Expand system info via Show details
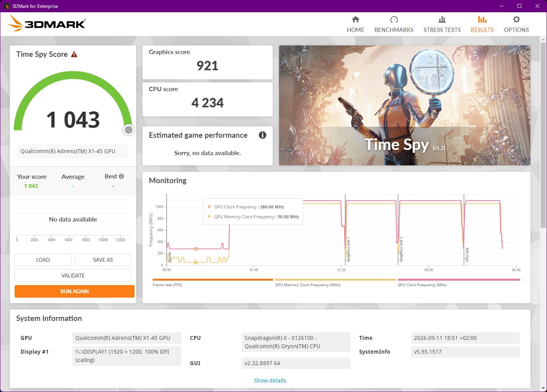This screenshot has height=392, width=547. point(270,381)
